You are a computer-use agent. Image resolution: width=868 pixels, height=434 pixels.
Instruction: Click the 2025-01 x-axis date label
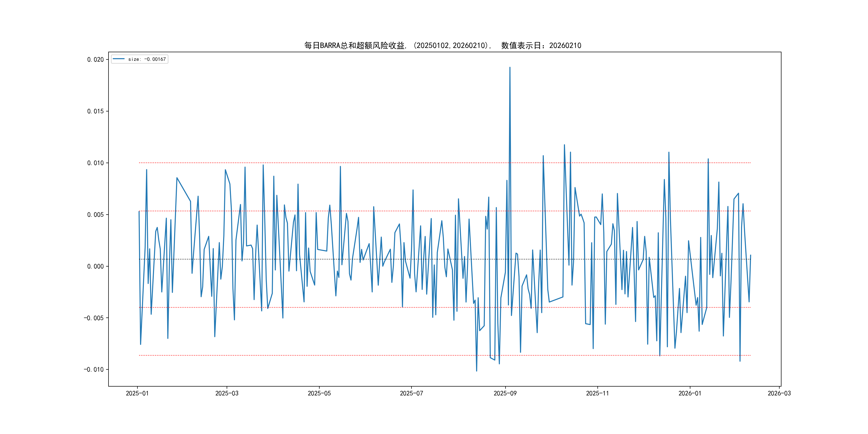137,393
